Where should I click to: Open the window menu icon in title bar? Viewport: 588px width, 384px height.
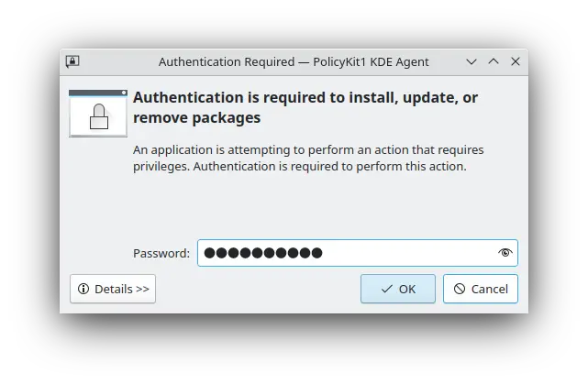[72, 61]
